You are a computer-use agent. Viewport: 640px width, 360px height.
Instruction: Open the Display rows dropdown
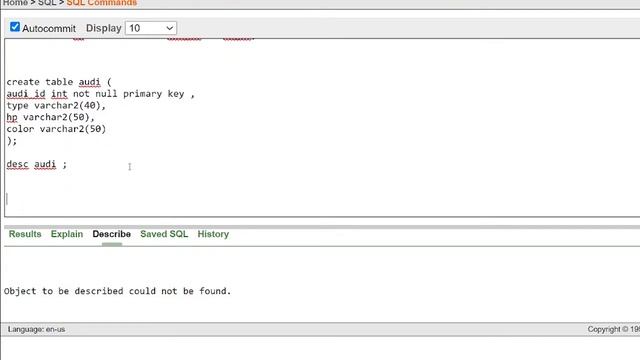(x=151, y=28)
